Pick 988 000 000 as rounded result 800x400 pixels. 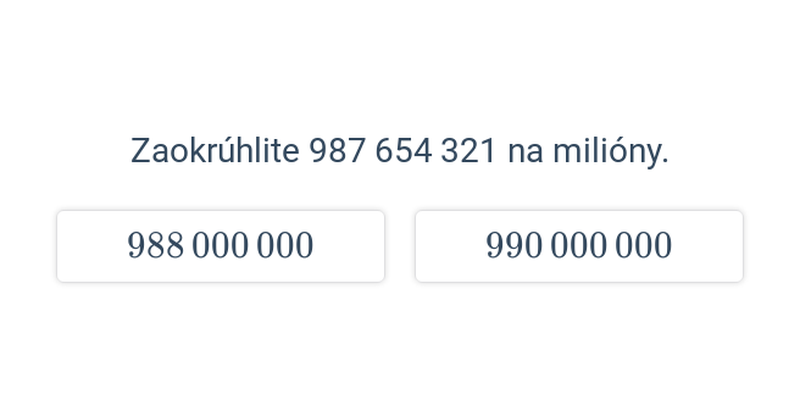coord(220,246)
